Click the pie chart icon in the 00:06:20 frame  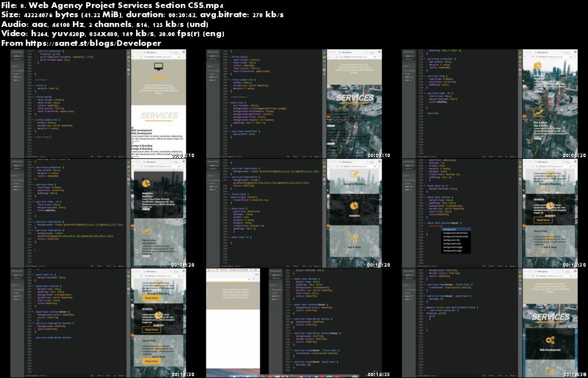(537, 67)
